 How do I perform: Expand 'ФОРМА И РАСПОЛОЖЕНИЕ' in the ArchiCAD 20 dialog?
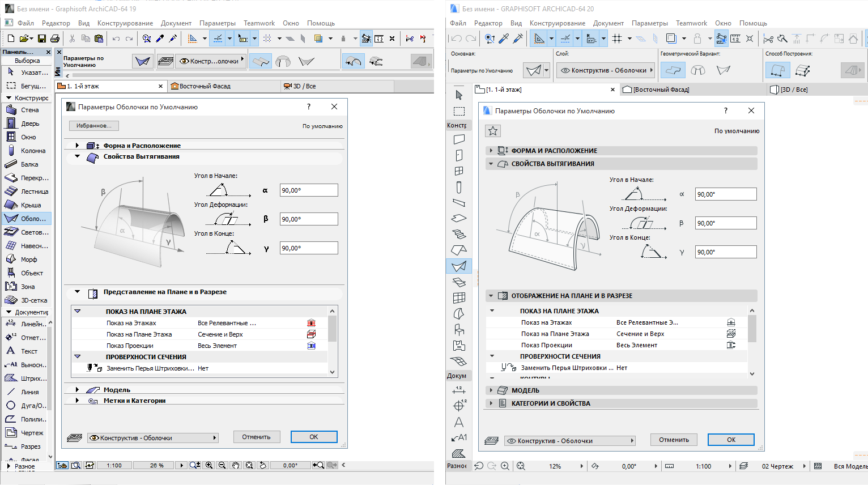[x=491, y=151]
